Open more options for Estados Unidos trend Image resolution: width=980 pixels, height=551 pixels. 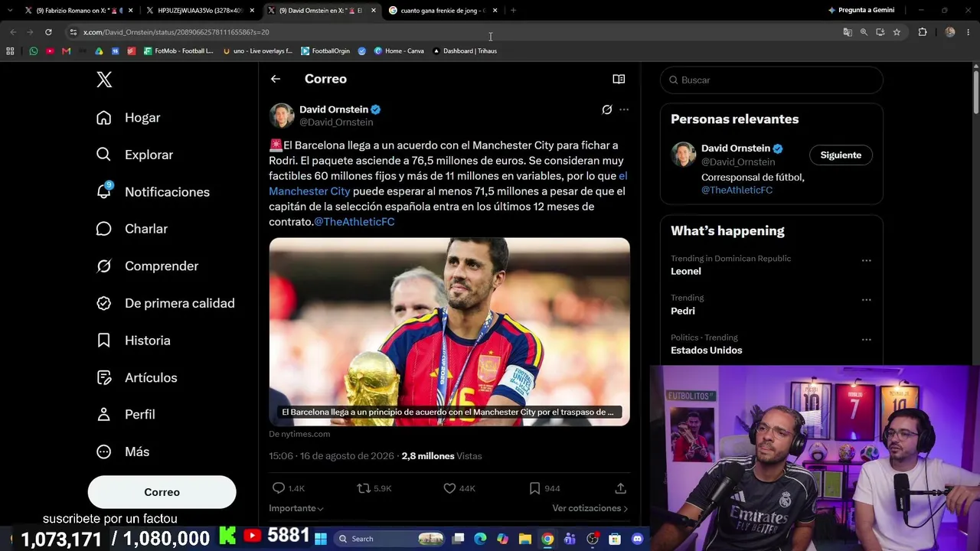pos(866,340)
